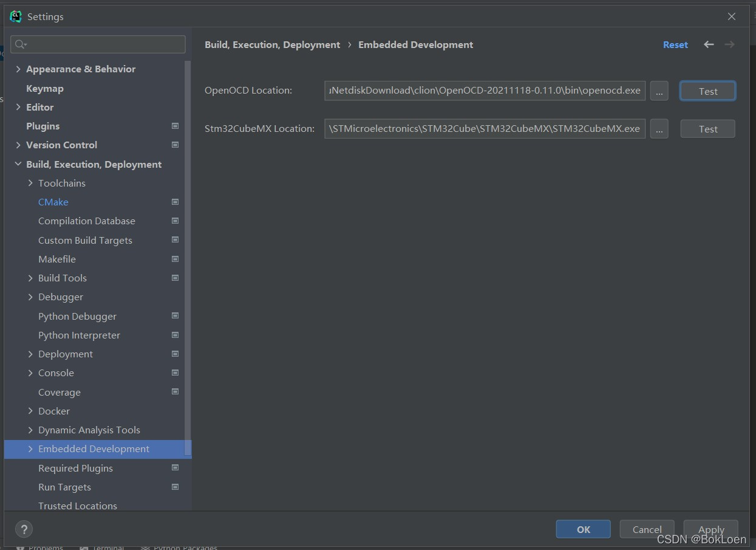This screenshot has width=756, height=550.
Task: Click the project-level icon beside CMake
Action: click(x=175, y=202)
